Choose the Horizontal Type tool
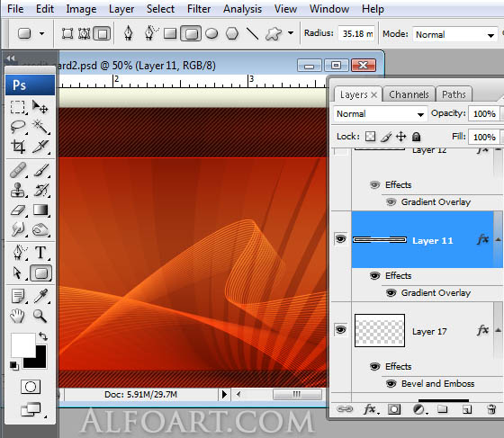This screenshot has width=504, height=438. (x=40, y=253)
